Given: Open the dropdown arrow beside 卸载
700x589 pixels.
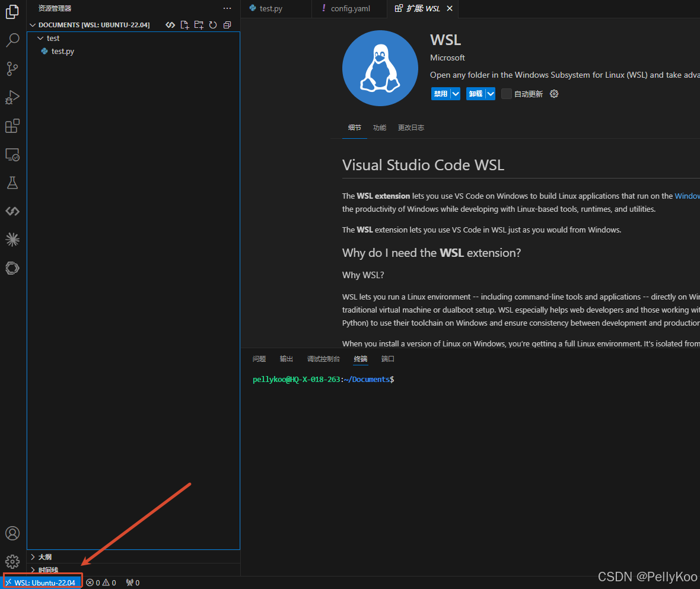Looking at the screenshot, I should click(491, 94).
